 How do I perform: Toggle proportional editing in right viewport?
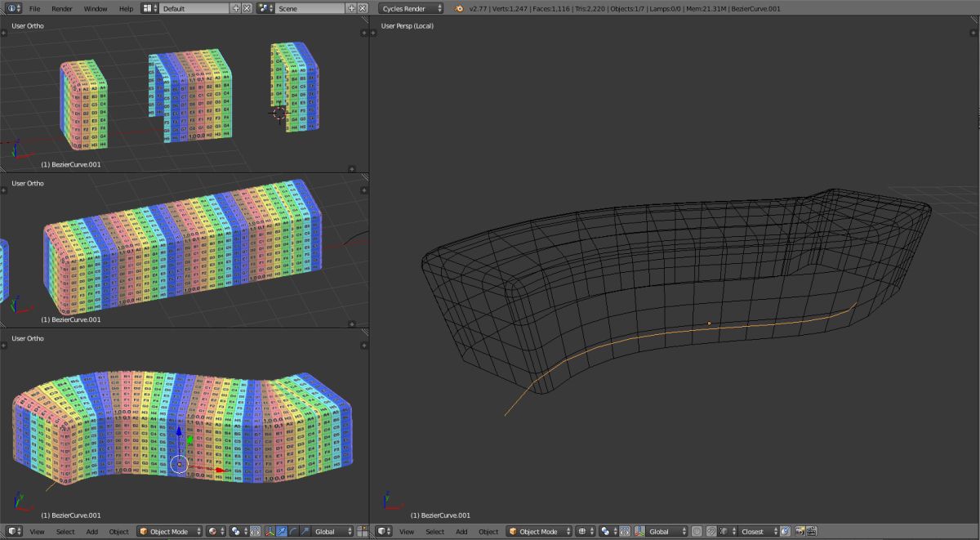[x=697, y=532]
